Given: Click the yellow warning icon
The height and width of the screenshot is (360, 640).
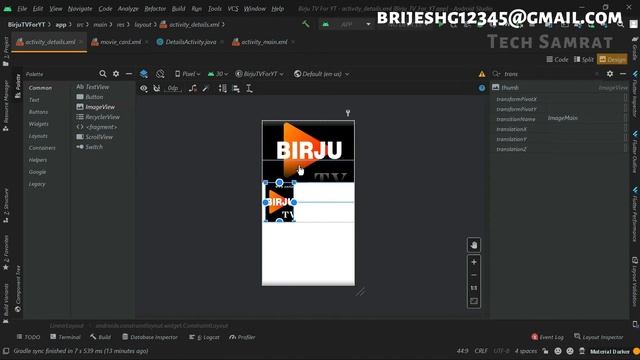Looking at the screenshot, I should click(482, 74).
